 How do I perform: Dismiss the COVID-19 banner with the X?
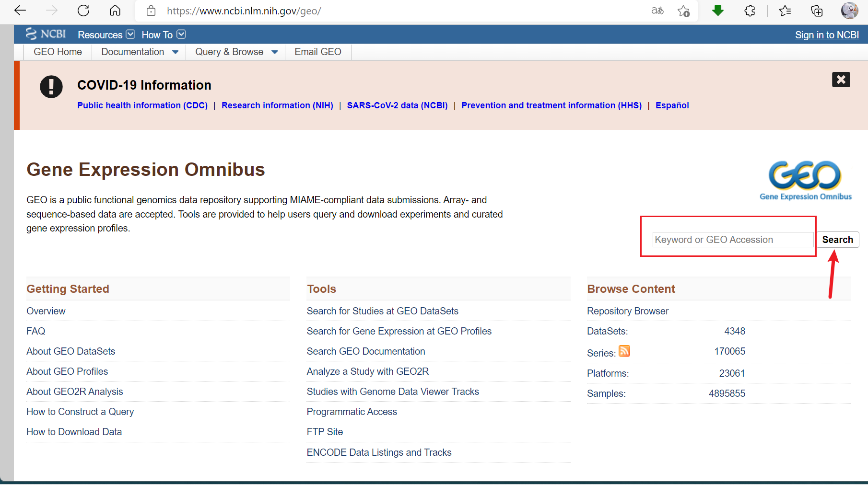[x=841, y=80]
